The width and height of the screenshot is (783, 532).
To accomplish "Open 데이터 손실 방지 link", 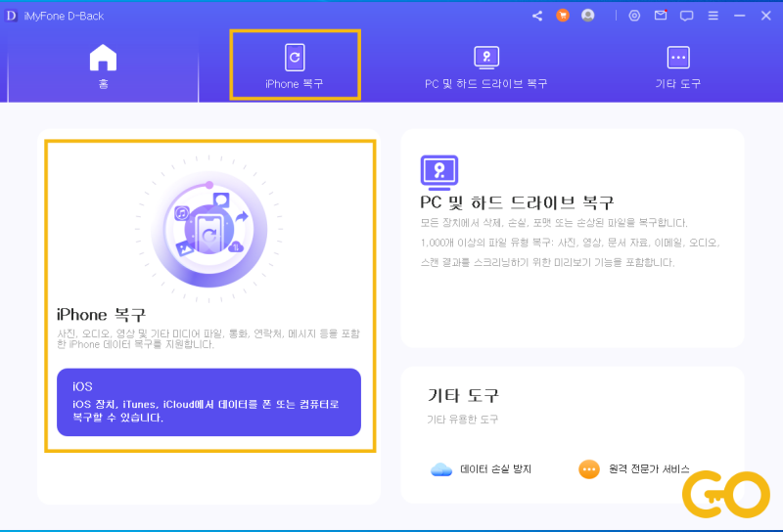I will tap(495, 469).
